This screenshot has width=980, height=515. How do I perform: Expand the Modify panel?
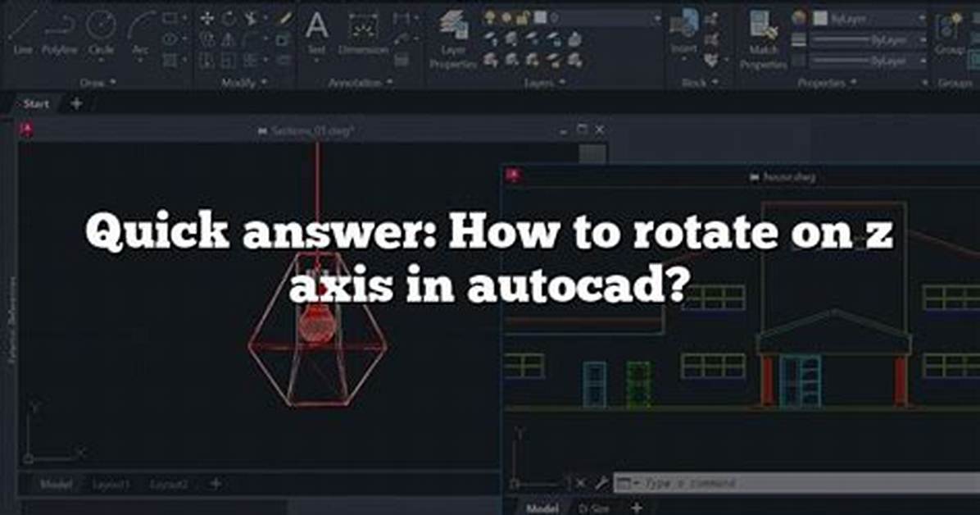pos(244,83)
